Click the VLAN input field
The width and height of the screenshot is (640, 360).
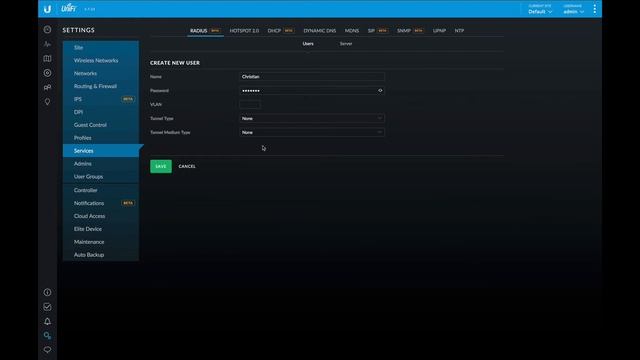[x=250, y=104]
